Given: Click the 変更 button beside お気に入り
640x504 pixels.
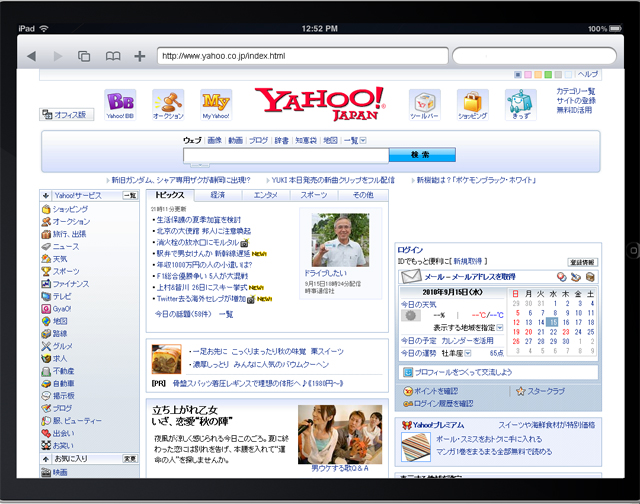Looking at the screenshot, I should [130, 459].
